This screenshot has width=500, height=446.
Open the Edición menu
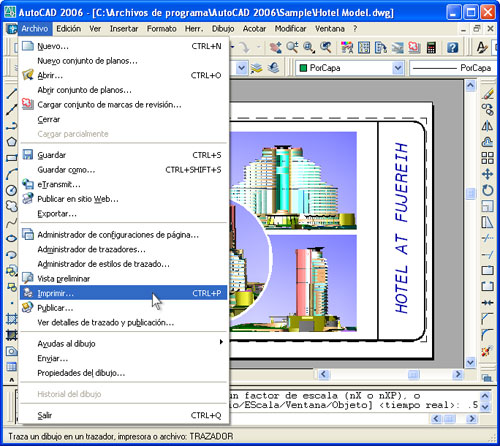[x=68, y=29]
